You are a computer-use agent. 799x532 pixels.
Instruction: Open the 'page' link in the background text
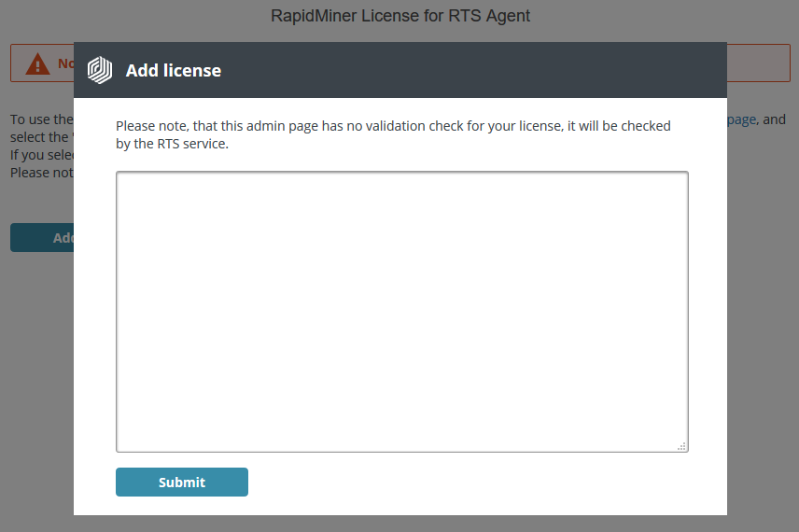(x=741, y=119)
